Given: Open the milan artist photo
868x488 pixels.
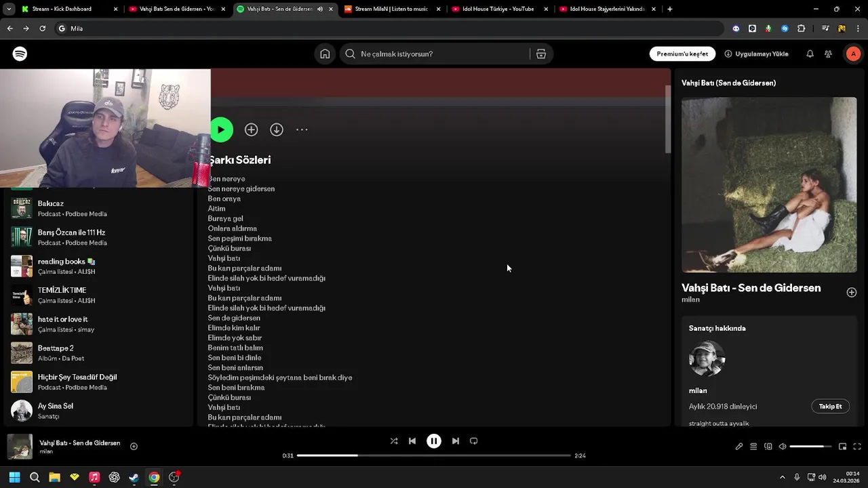Looking at the screenshot, I should click(707, 359).
